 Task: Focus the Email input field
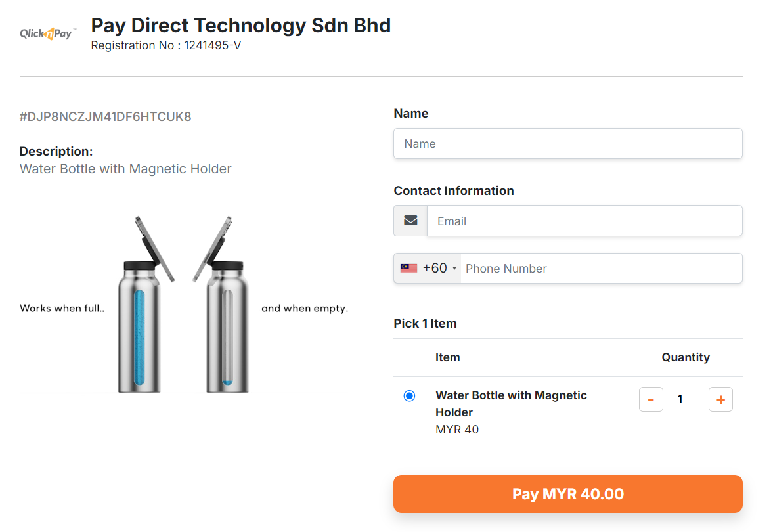pos(584,221)
